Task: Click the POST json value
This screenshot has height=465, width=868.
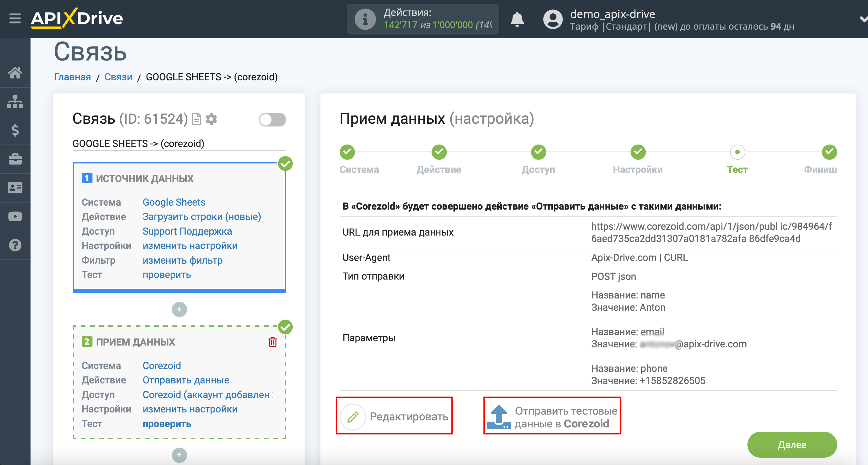Action: click(x=613, y=276)
